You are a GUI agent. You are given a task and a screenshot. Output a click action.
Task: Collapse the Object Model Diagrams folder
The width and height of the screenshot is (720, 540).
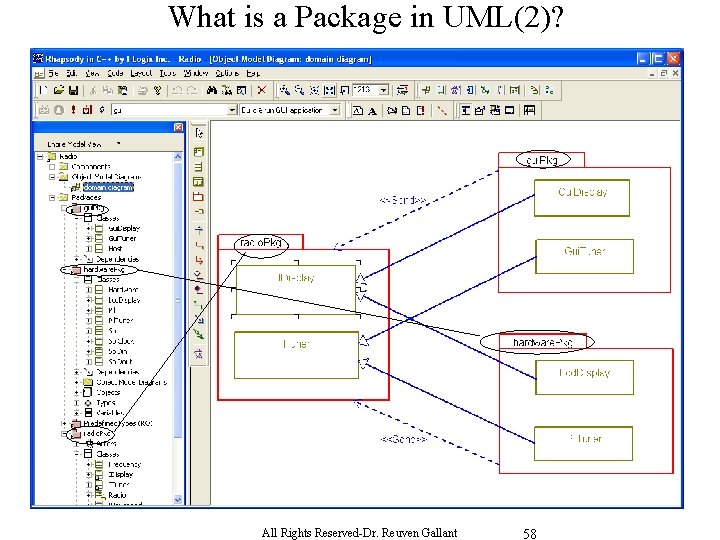click(52, 177)
